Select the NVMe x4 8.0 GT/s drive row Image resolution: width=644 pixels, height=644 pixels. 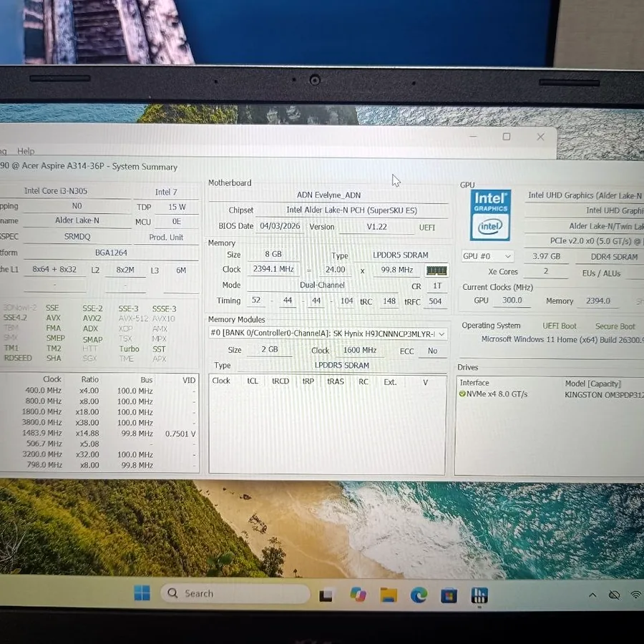click(x=550, y=394)
